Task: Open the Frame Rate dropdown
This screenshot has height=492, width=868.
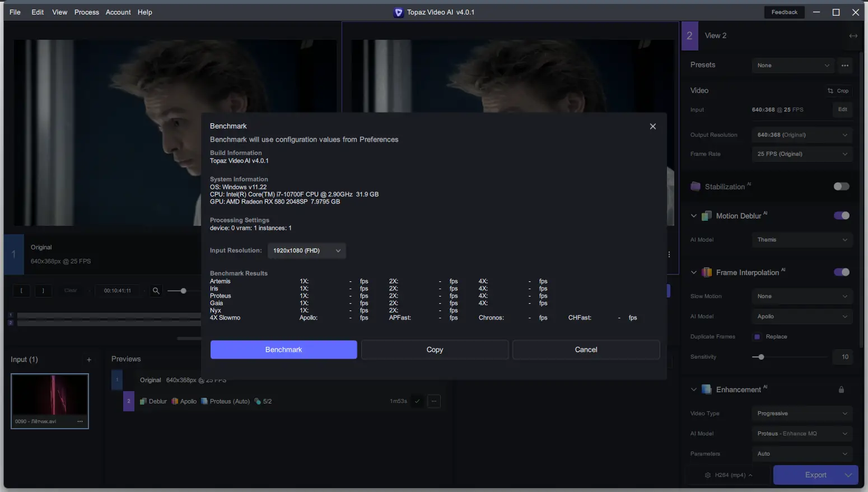Action: (802, 154)
